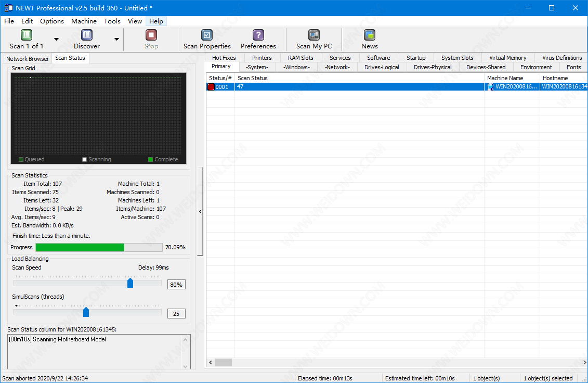Open the View menu
This screenshot has width=588, height=383.
[x=135, y=21]
